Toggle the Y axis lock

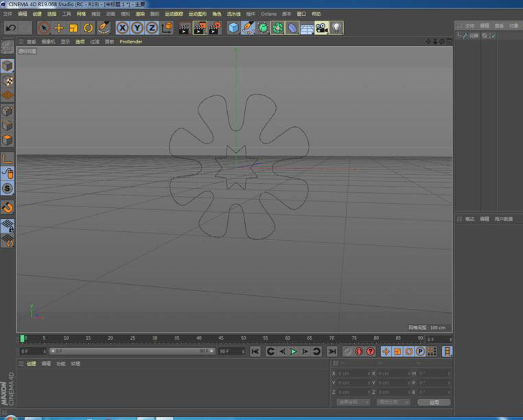(x=137, y=27)
